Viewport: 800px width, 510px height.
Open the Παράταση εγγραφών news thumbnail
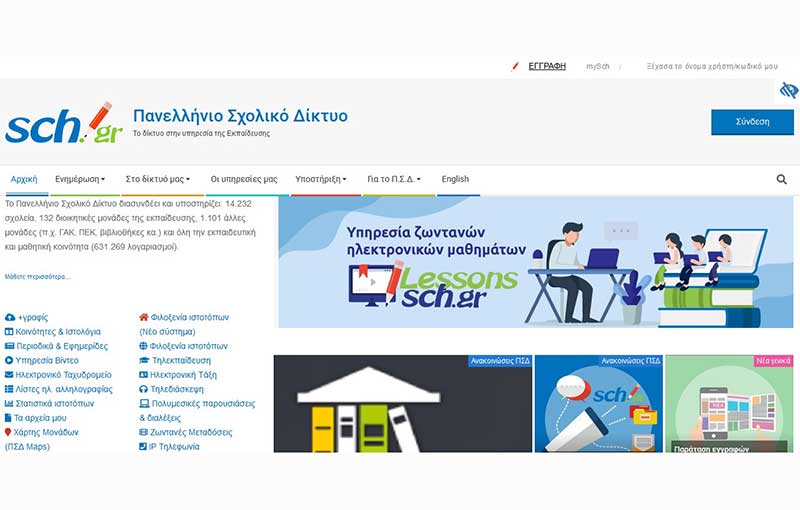click(x=729, y=404)
